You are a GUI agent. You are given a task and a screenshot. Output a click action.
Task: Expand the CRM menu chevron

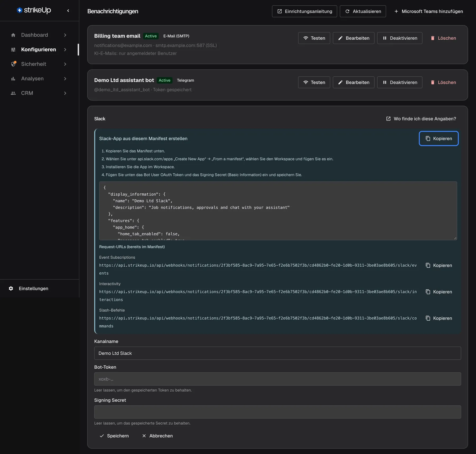(65, 93)
